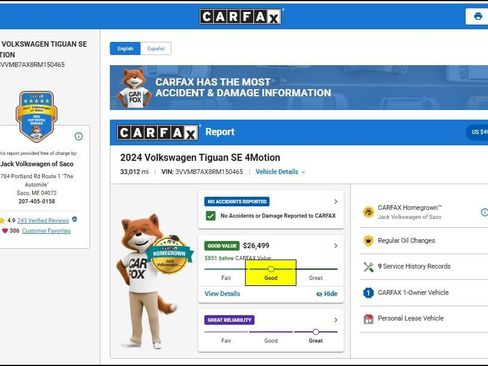Click the CARFAX Homegrown label

(x=409, y=207)
